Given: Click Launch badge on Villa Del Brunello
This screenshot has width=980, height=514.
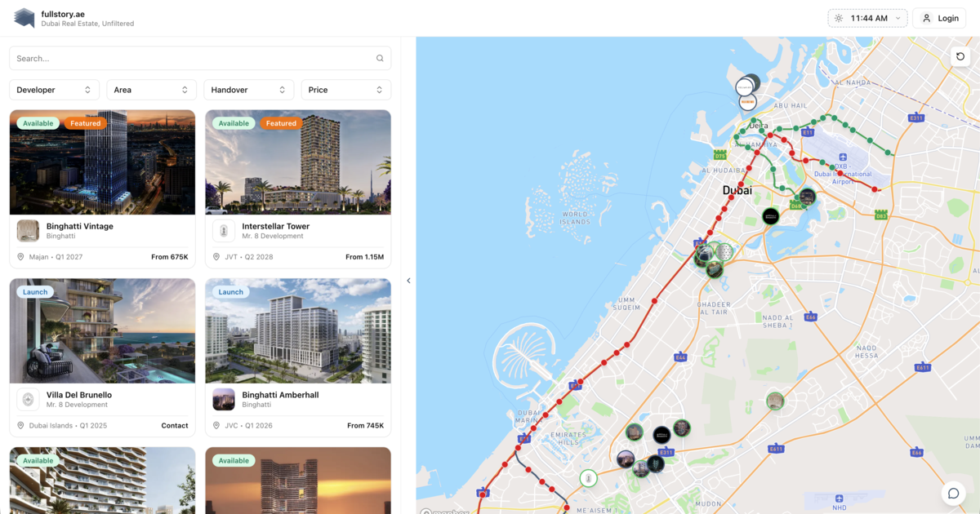Looking at the screenshot, I should coord(35,292).
